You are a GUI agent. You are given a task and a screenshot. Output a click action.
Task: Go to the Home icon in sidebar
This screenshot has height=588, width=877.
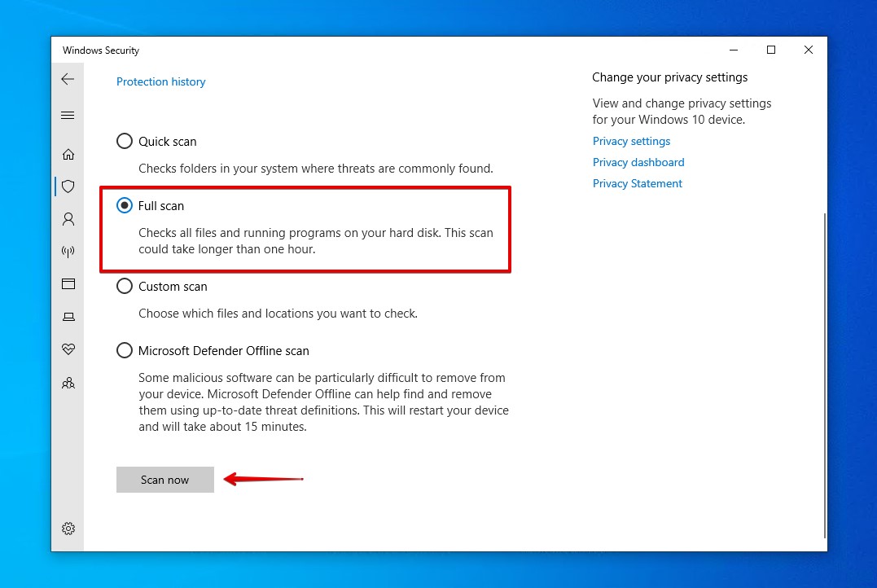68,153
